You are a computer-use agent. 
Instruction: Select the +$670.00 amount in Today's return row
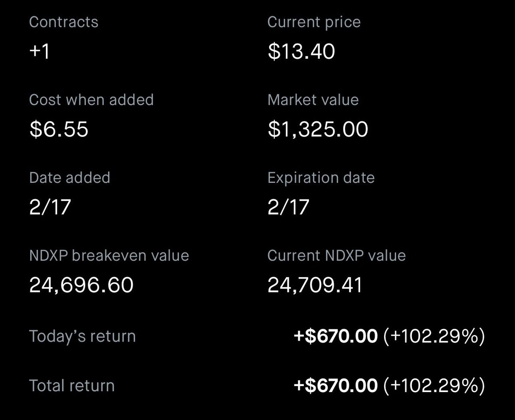pyautogui.click(x=336, y=336)
